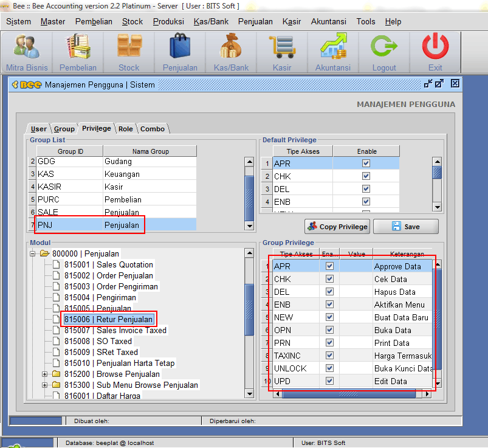
Task: Click the 815008 SO Taxed document icon
Action: (x=56, y=341)
